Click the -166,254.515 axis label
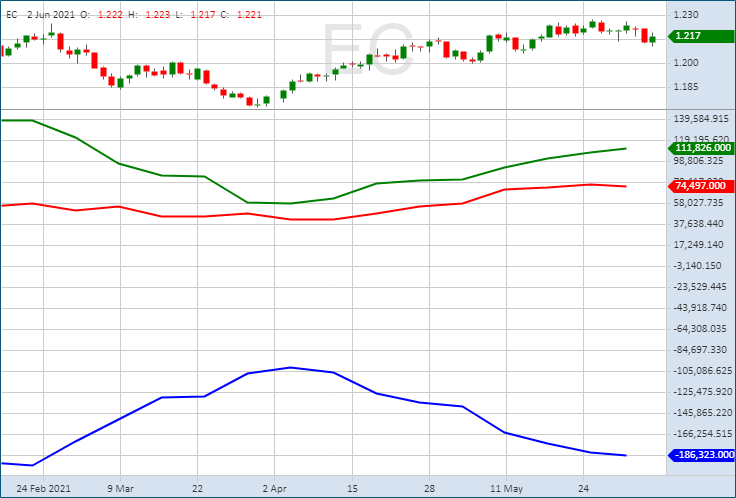The height and width of the screenshot is (498, 736). pos(703,434)
